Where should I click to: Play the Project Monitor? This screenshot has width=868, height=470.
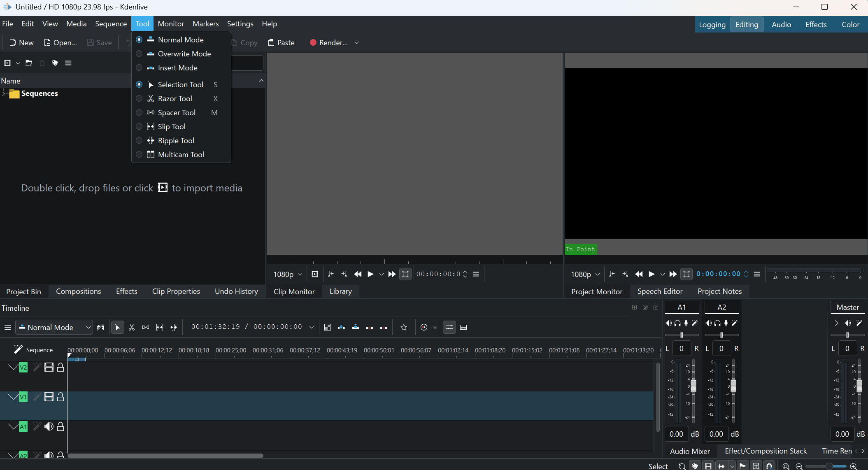click(x=652, y=274)
